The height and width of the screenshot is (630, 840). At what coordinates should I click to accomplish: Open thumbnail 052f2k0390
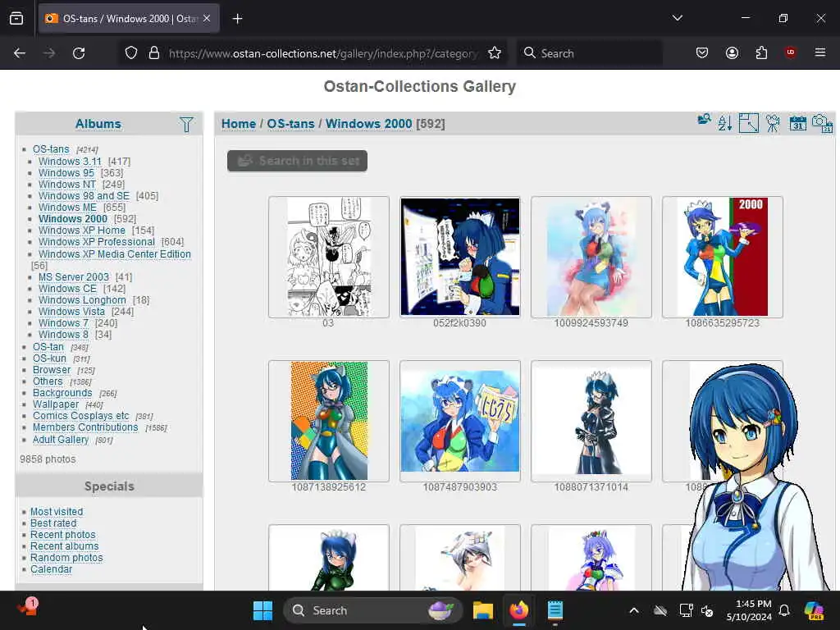(x=459, y=257)
